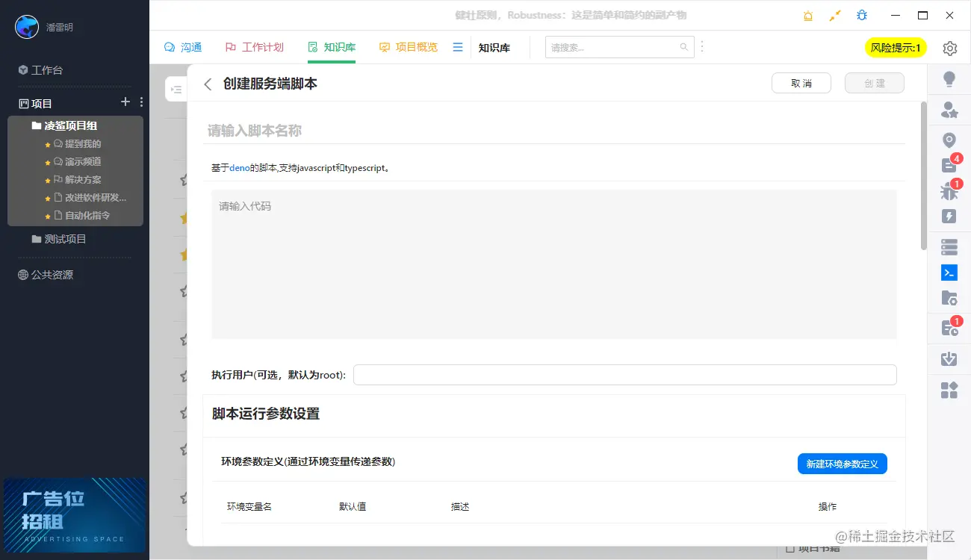Click the orange collapse arrows icon
This screenshot has width=971, height=560.
coord(835,16)
